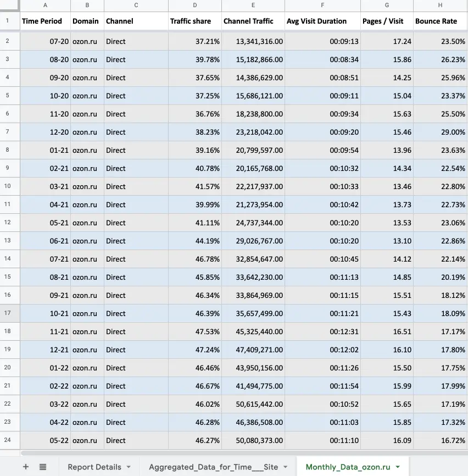Click the Traffic share header cell
Screen dimensions: 468x476
click(194, 21)
